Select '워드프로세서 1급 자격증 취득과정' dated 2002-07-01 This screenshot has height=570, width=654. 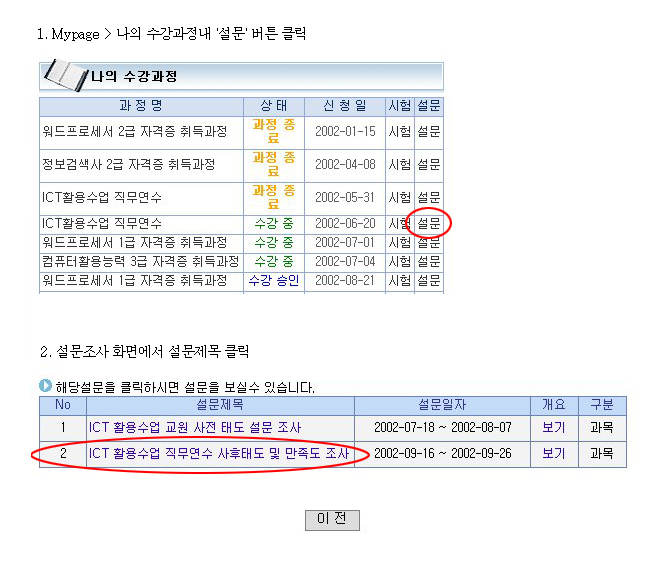coord(135,243)
